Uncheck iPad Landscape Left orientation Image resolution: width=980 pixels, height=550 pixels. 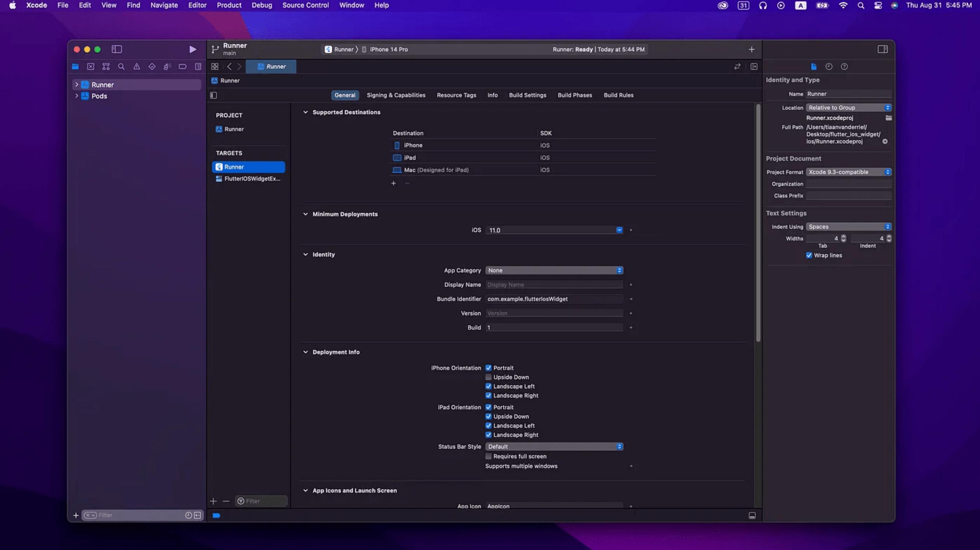point(488,426)
